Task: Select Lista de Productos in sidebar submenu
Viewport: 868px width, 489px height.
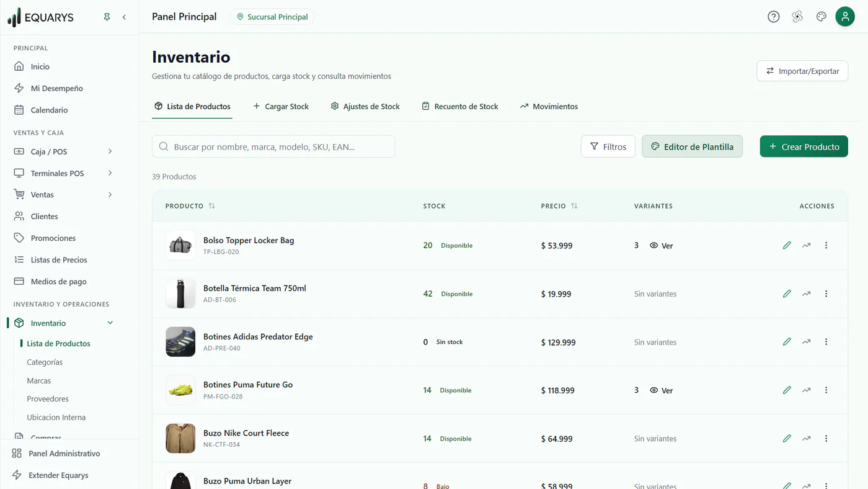Action: tap(58, 343)
